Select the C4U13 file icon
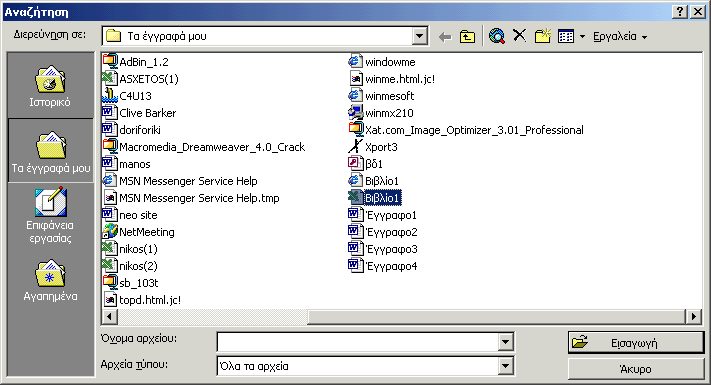Screen dimensions: 711x385 110,96
